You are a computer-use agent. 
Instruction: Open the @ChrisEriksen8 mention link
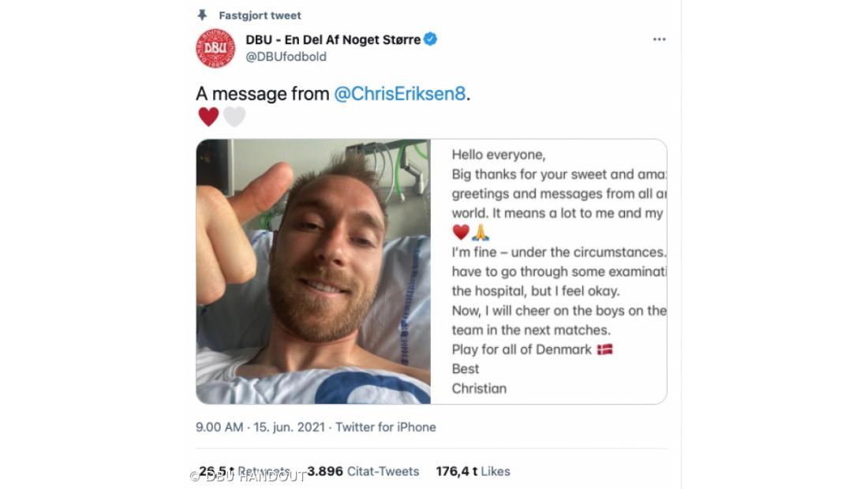(400, 94)
